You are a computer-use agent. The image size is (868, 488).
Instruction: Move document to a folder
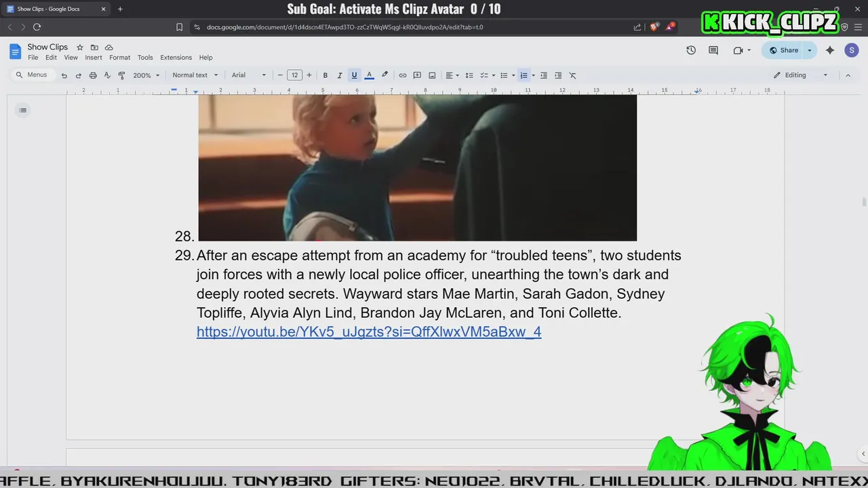[94, 47]
